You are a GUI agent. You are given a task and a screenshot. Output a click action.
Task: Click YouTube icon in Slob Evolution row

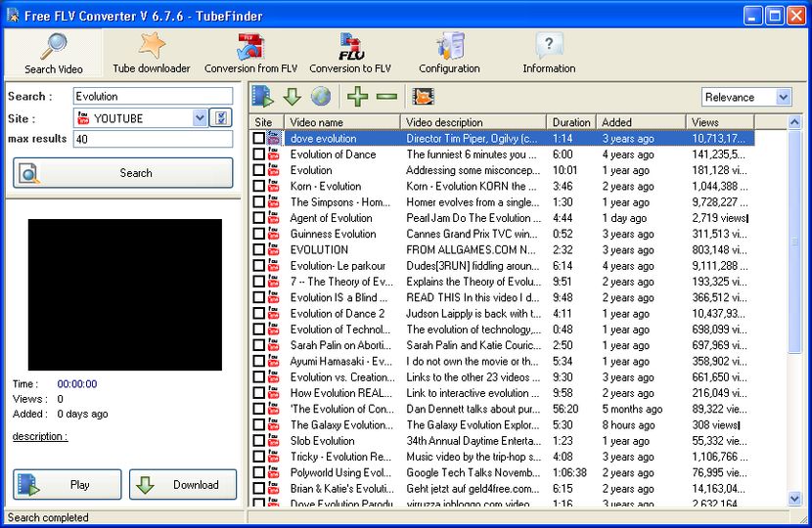pyautogui.click(x=273, y=441)
